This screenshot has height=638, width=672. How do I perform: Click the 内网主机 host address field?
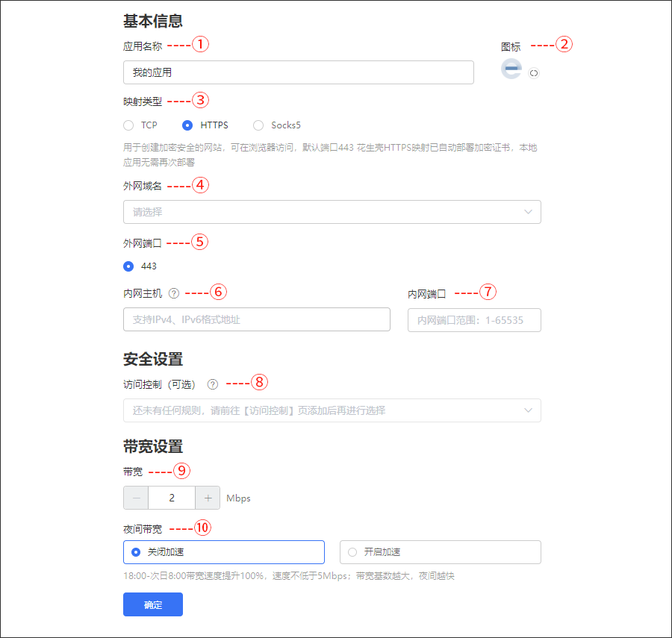256,319
